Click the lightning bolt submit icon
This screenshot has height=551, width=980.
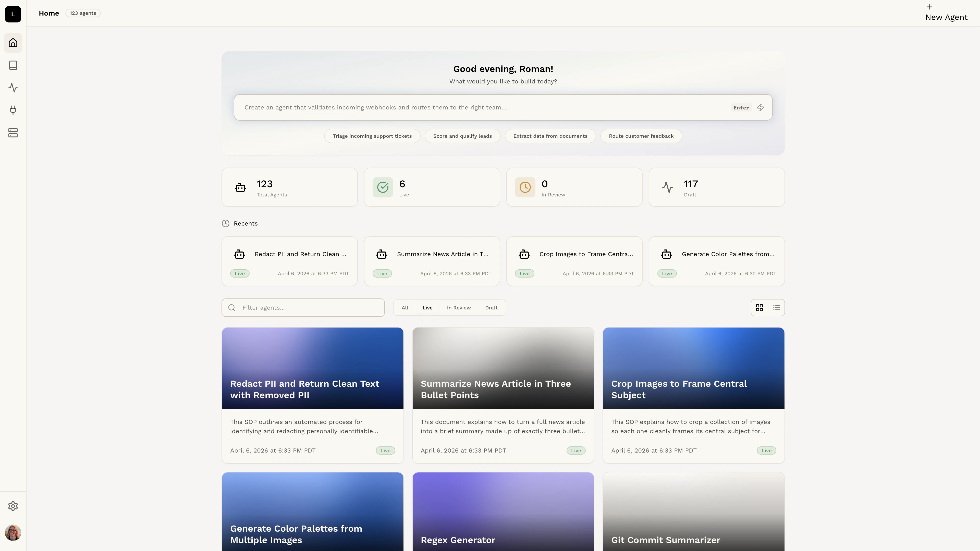(761, 108)
